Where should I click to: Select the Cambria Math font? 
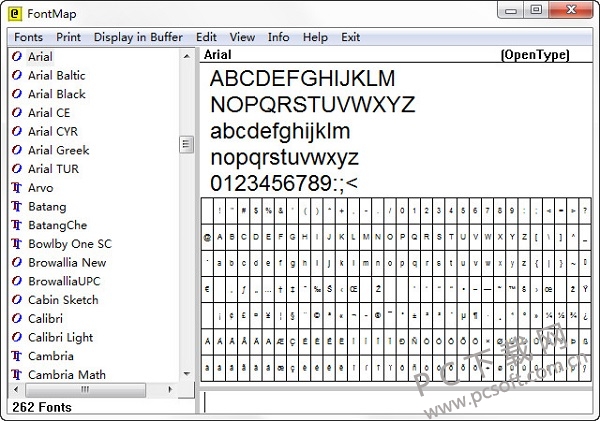pyautogui.click(x=67, y=375)
